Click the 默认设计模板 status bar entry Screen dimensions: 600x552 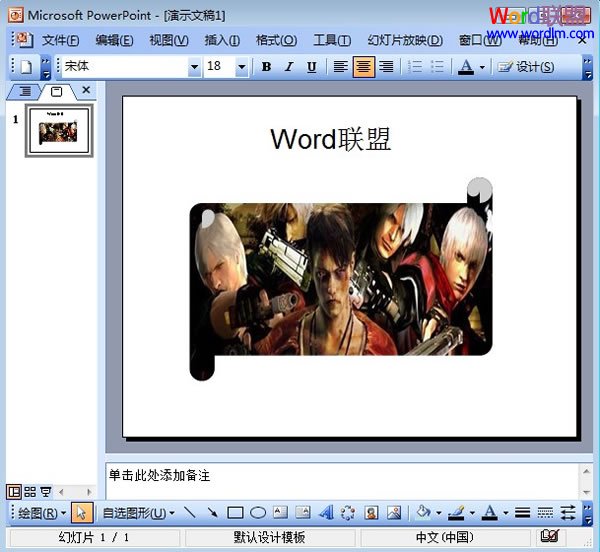[x=269, y=537]
